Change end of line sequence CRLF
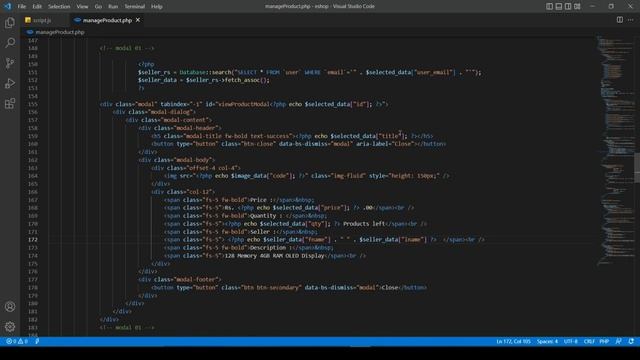 589,341
